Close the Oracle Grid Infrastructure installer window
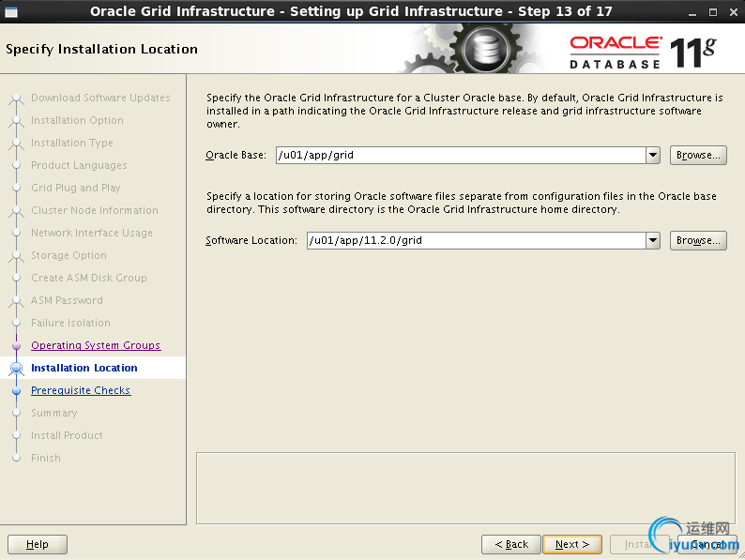745x560 pixels. click(733, 12)
